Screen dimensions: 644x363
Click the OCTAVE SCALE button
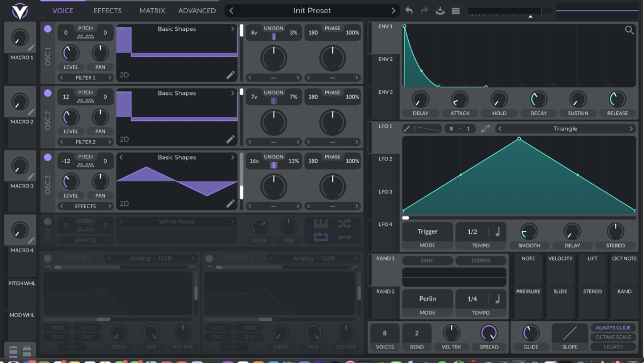click(613, 337)
